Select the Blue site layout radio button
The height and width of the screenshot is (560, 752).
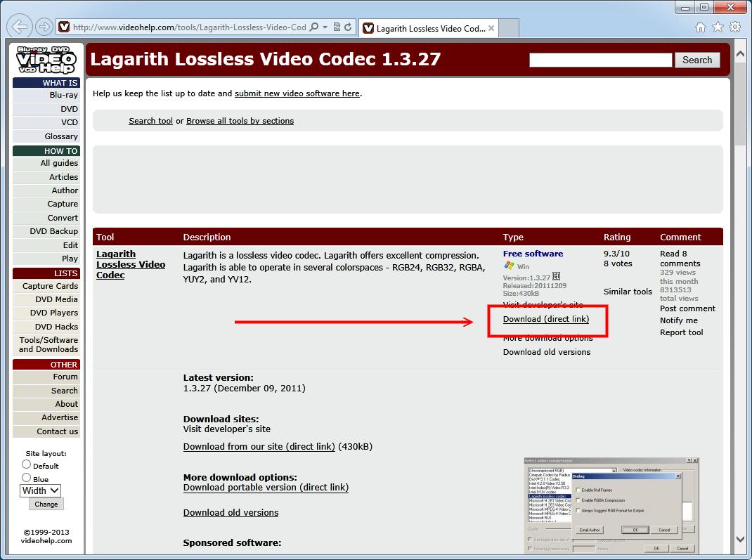[x=27, y=478]
